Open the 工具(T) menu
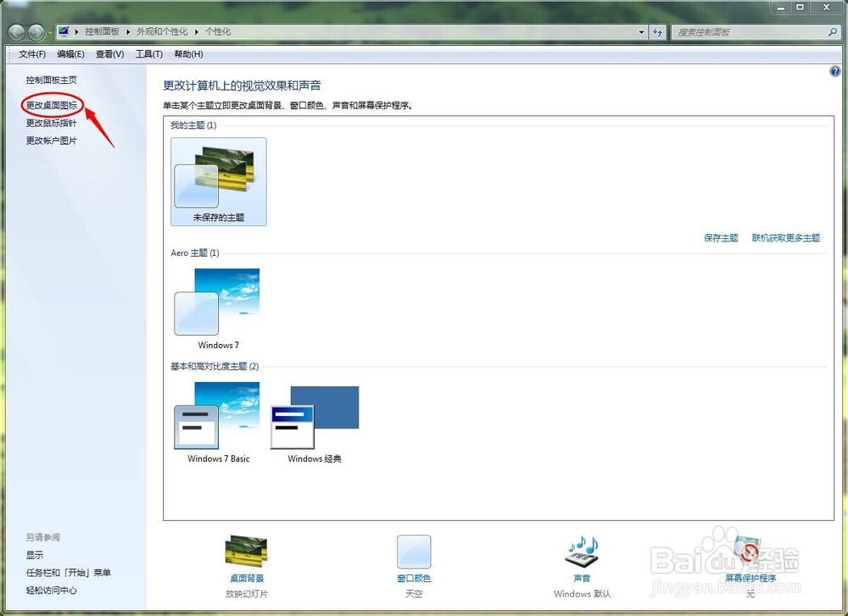The width and height of the screenshot is (848, 616). [148, 54]
